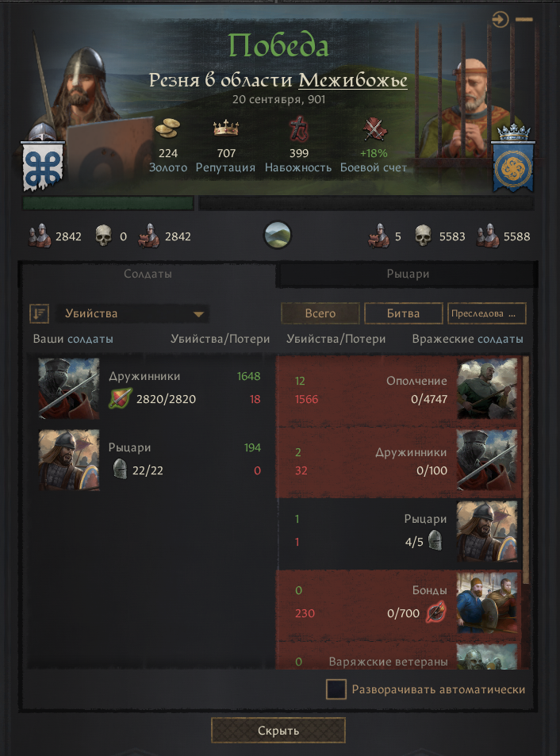
Task: Select the Преследование filter
Action: click(x=487, y=313)
